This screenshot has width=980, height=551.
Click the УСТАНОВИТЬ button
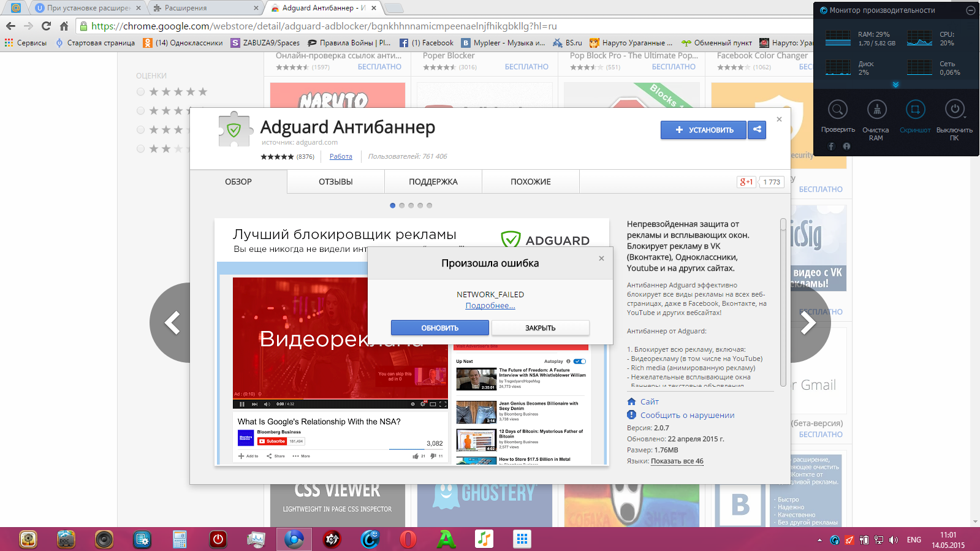click(x=704, y=129)
